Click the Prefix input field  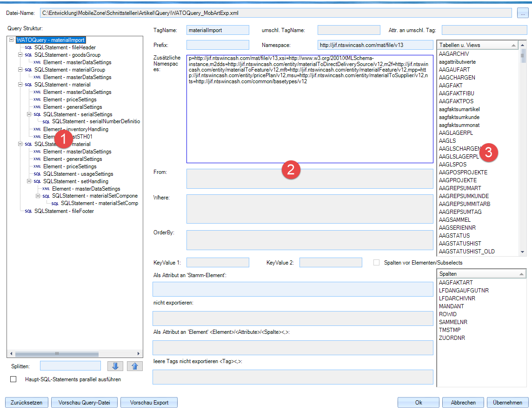(x=218, y=45)
